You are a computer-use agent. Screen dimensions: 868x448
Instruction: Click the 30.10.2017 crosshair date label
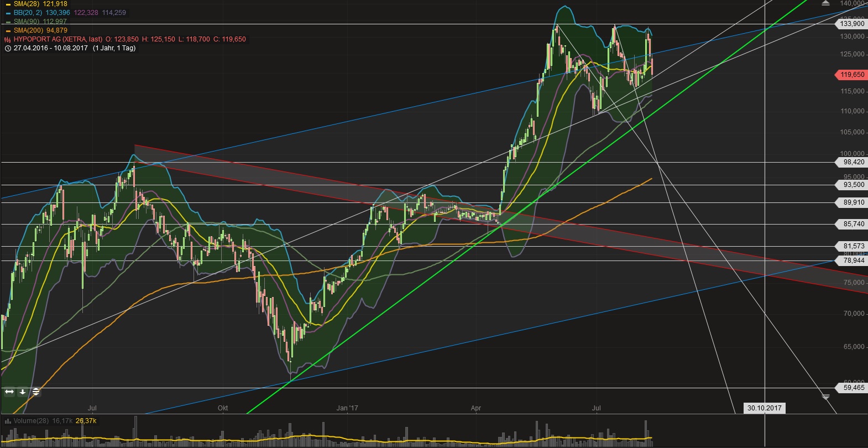pyautogui.click(x=765, y=408)
